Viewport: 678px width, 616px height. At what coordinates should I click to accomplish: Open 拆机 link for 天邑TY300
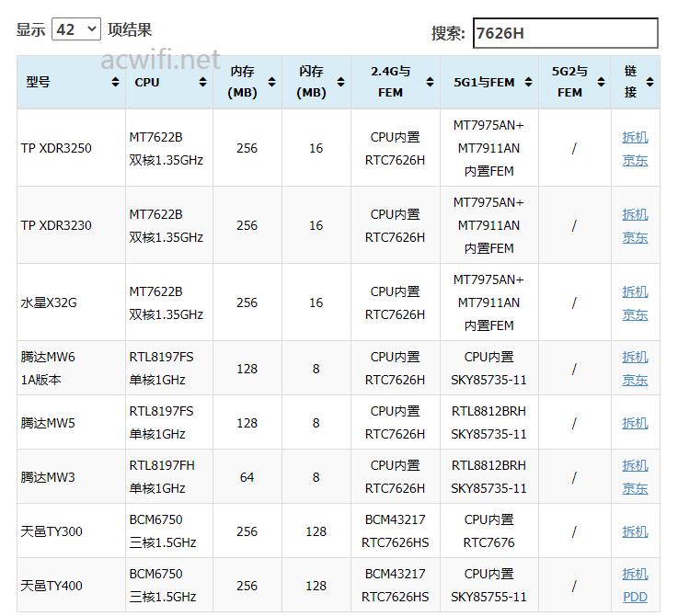[x=635, y=531]
